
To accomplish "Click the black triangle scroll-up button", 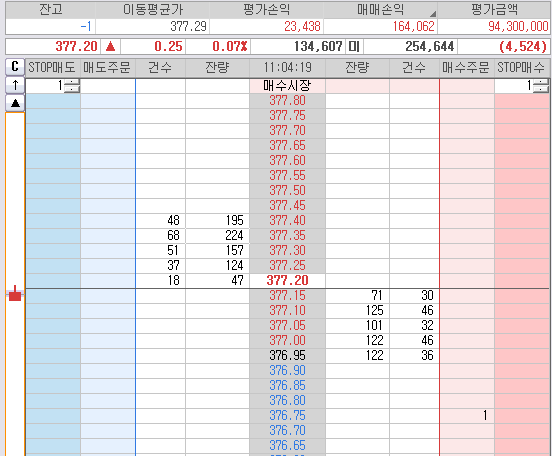I will point(15,103).
